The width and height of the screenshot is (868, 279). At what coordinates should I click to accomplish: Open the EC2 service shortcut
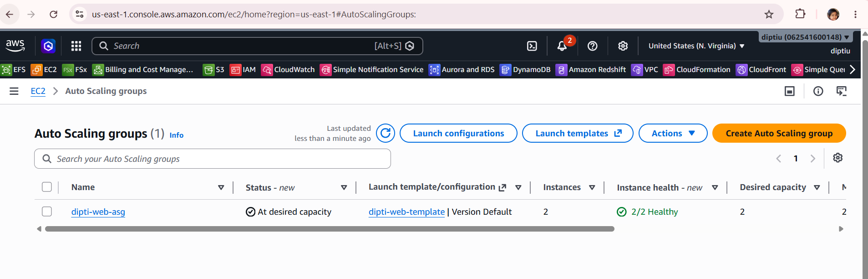(44, 70)
